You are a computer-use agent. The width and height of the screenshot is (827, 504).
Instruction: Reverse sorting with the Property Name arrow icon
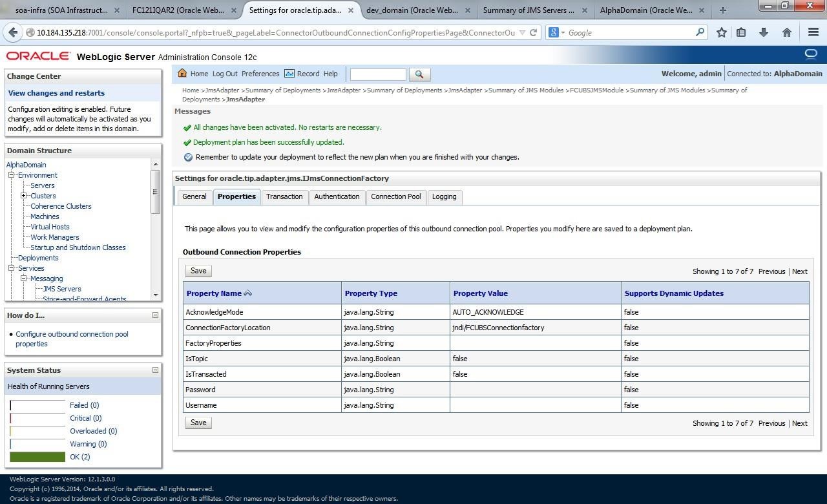click(248, 293)
